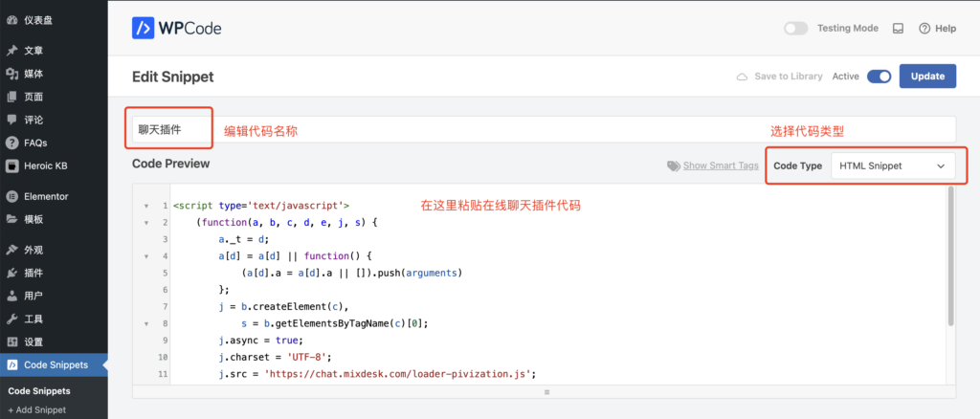Click Save to Library

point(789,77)
